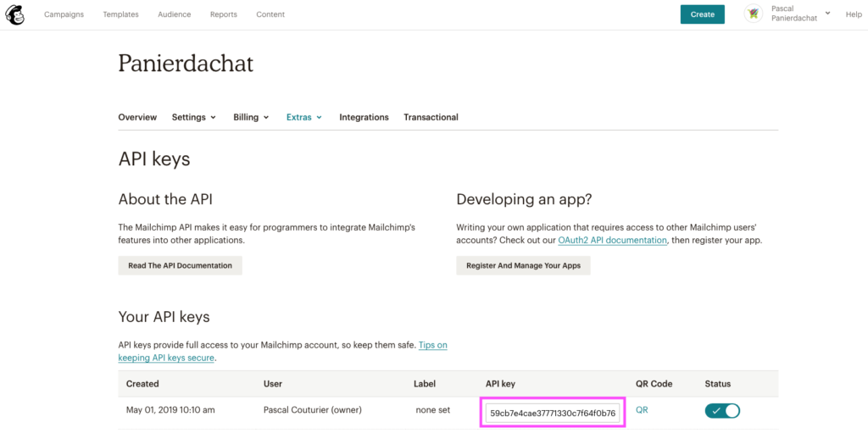
Task: Click the 'none set' label cell
Action: coord(433,410)
